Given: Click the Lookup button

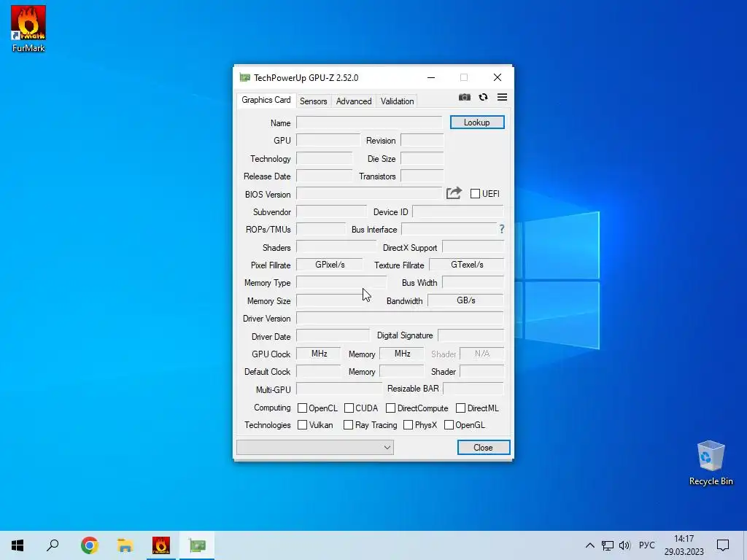Looking at the screenshot, I should [x=477, y=122].
